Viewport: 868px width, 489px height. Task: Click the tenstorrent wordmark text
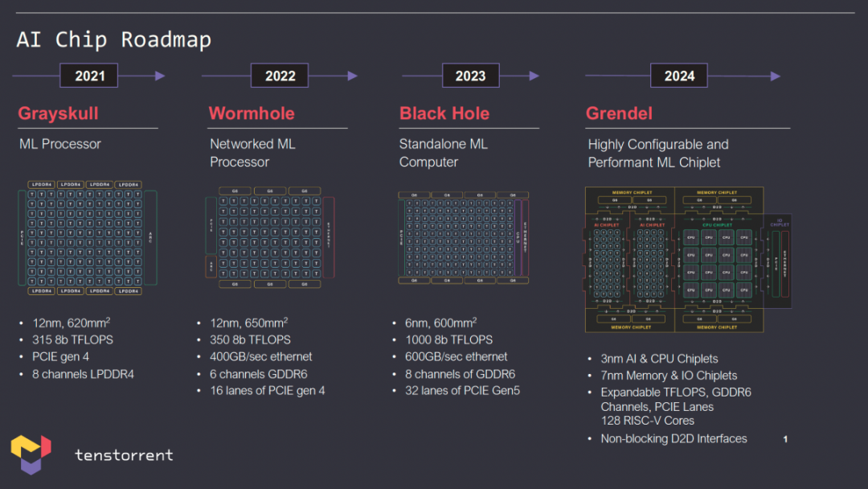pyautogui.click(x=124, y=455)
